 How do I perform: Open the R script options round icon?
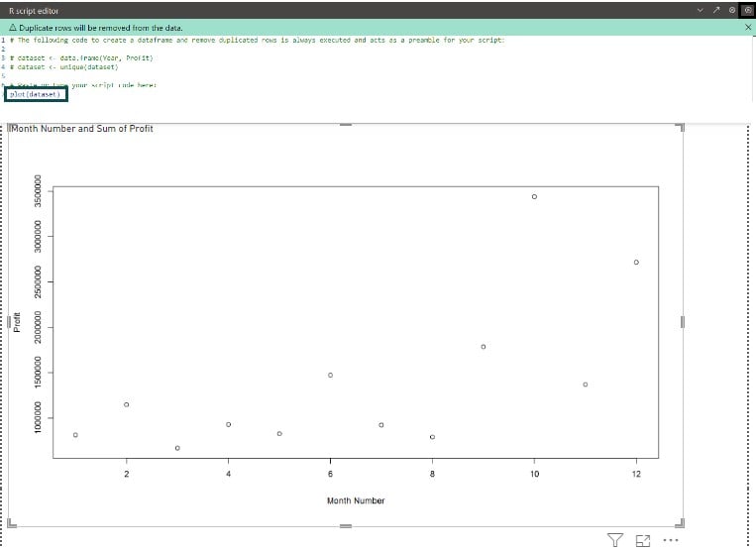coord(732,10)
